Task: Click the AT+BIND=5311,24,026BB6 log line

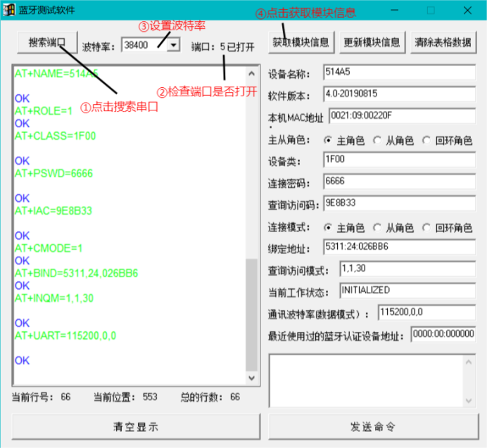Action: 77,273
